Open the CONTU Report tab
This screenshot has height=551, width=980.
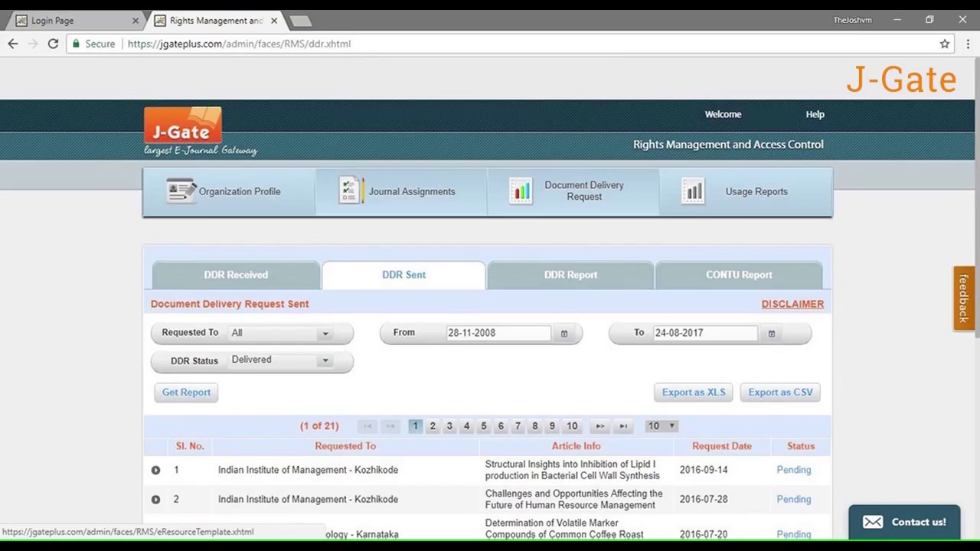point(739,275)
